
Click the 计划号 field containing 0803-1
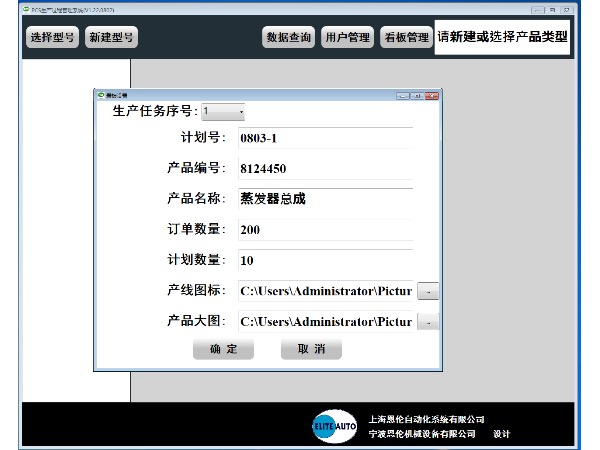326,138
